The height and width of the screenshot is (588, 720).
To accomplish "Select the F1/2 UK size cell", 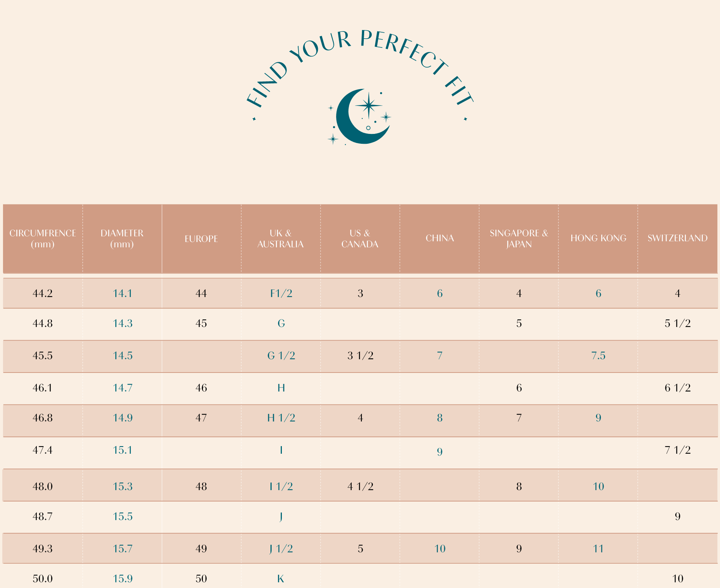I will coord(281,293).
